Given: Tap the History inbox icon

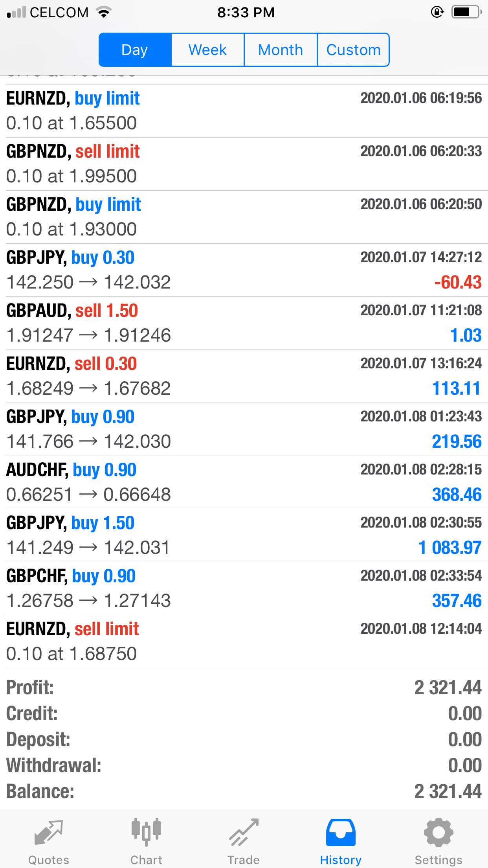Looking at the screenshot, I should point(341,833).
